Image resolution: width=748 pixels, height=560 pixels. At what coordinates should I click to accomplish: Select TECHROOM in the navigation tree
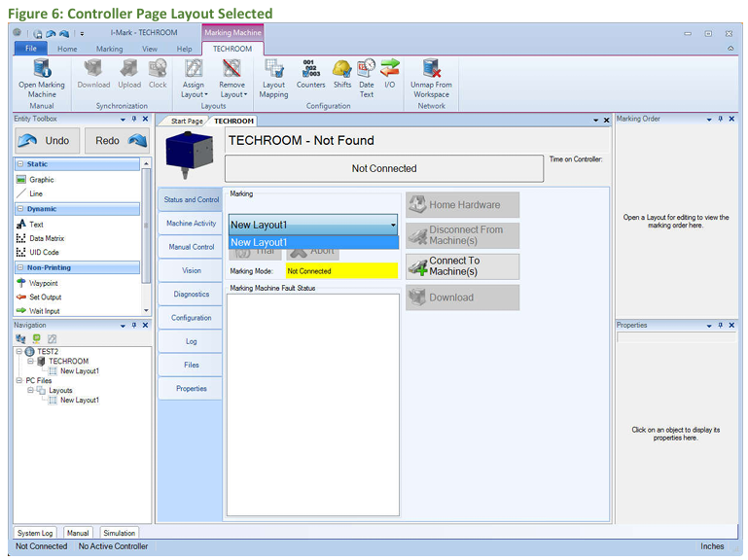(x=68, y=361)
